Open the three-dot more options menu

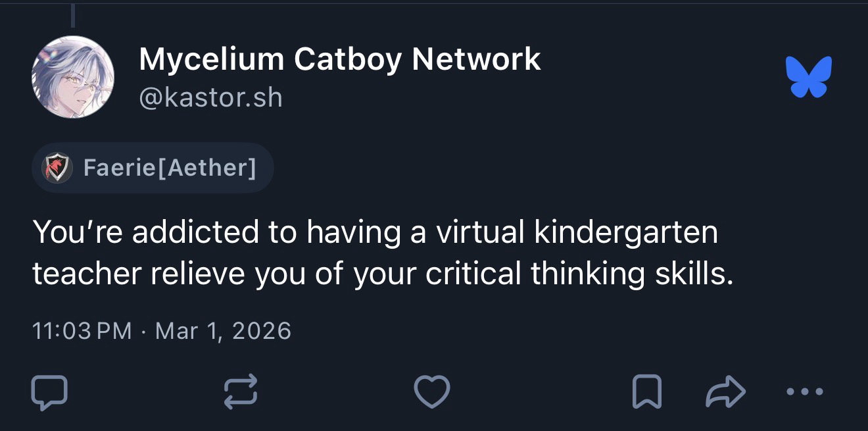(x=804, y=392)
